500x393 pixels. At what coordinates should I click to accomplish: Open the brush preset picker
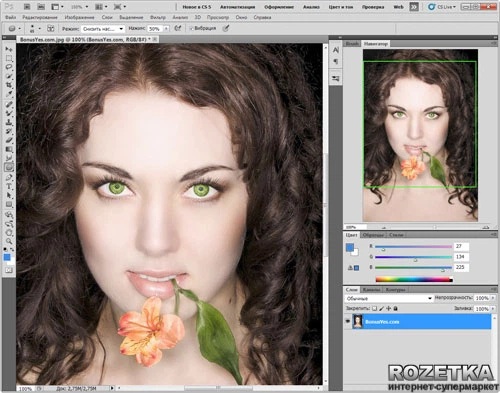(34, 29)
